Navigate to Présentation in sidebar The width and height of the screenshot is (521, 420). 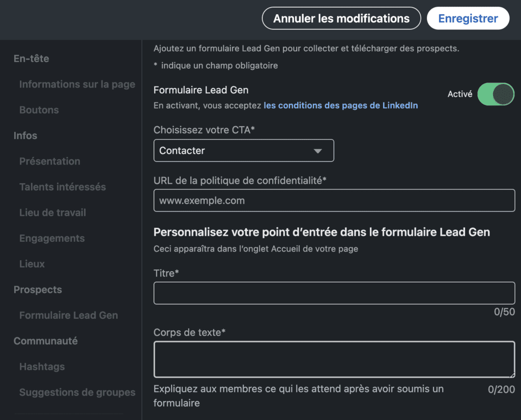coord(49,161)
